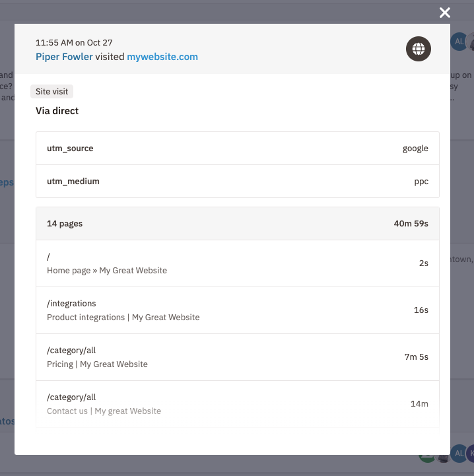
Task: Select the Home page » My Great Website row
Action: pyautogui.click(x=238, y=263)
